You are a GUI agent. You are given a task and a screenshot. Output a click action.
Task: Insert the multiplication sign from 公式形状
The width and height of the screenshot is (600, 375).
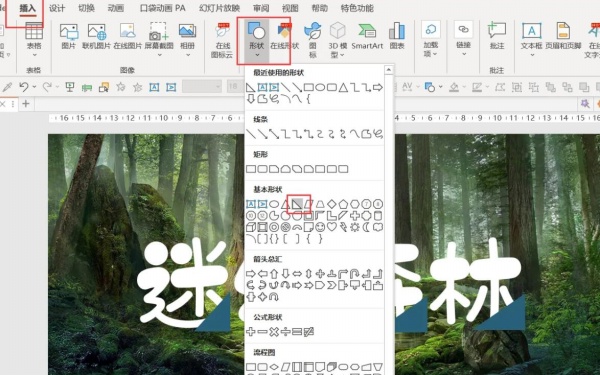tap(274, 332)
